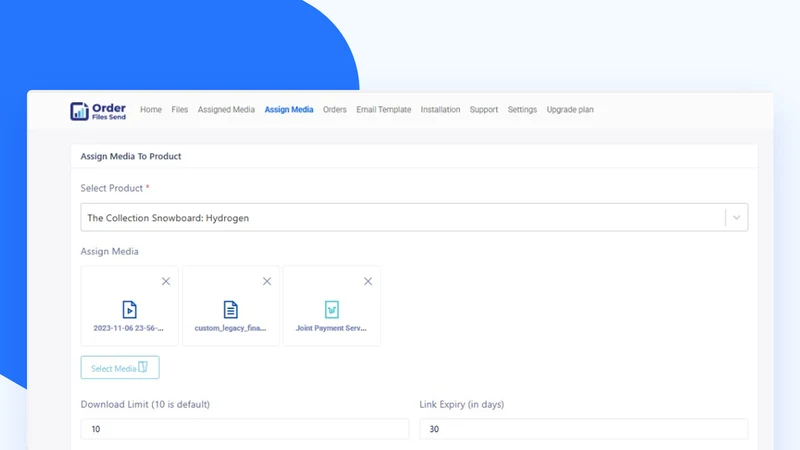
Task: Open the Select Product combo box
Action: tap(414, 217)
